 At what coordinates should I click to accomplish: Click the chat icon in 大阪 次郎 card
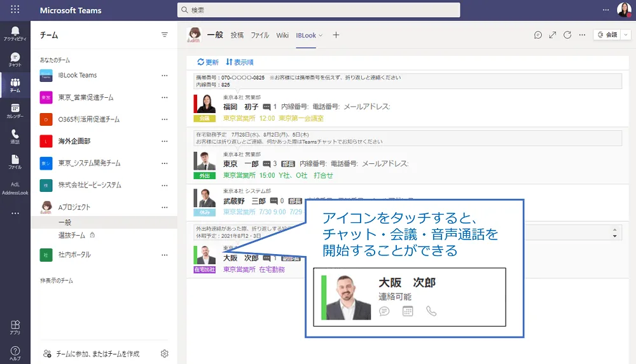(384, 311)
